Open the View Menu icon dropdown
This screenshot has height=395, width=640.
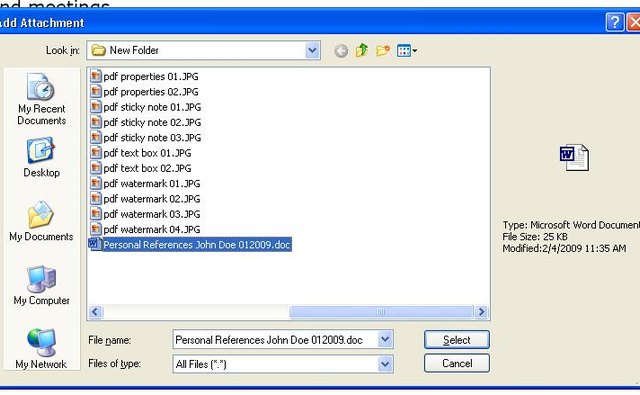[x=407, y=51]
